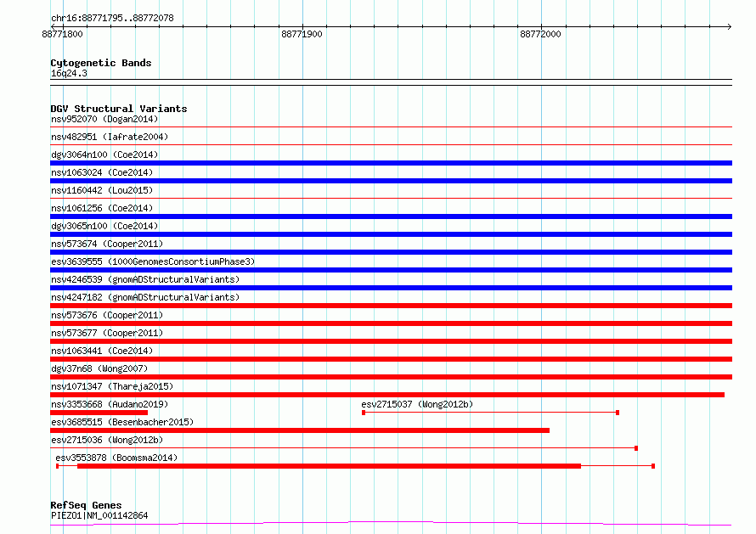Open variant nsv1063441 (Coe2014)
Screen dimensions: 756x534
(x=102, y=351)
